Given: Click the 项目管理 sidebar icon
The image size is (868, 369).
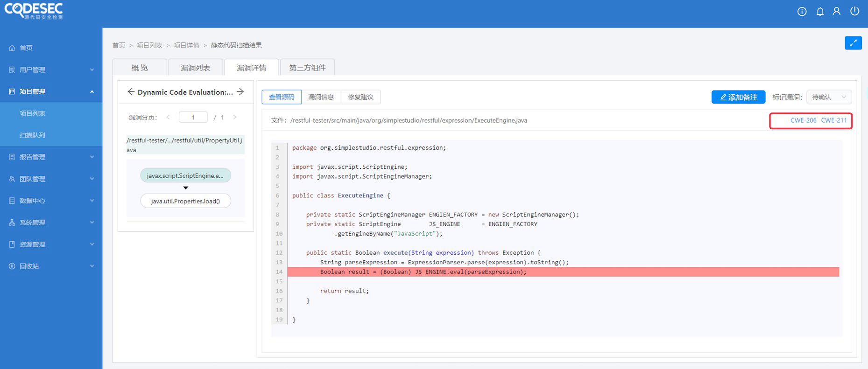Looking at the screenshot, I should tap(12, 91).
